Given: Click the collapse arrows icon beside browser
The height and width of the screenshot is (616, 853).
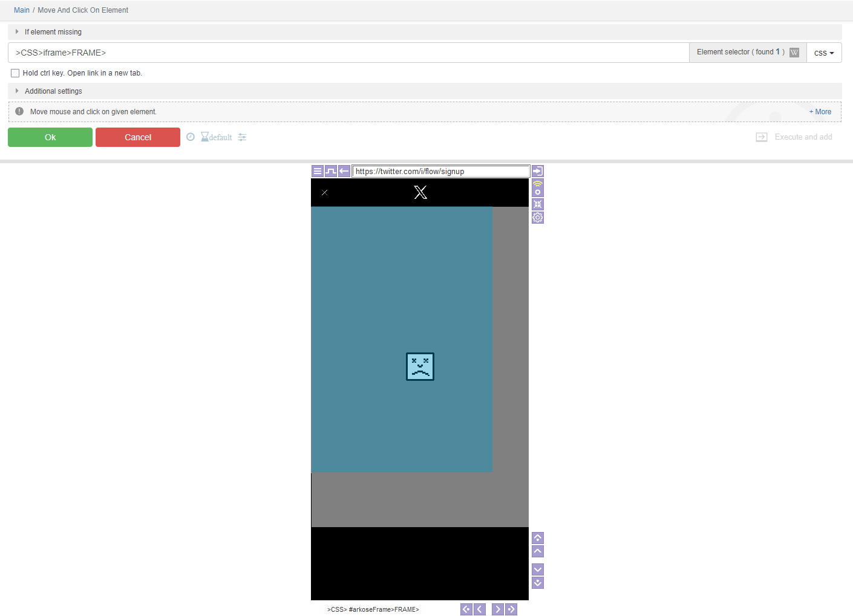Looking at the screenshot, I should click(x=537, y=204).
